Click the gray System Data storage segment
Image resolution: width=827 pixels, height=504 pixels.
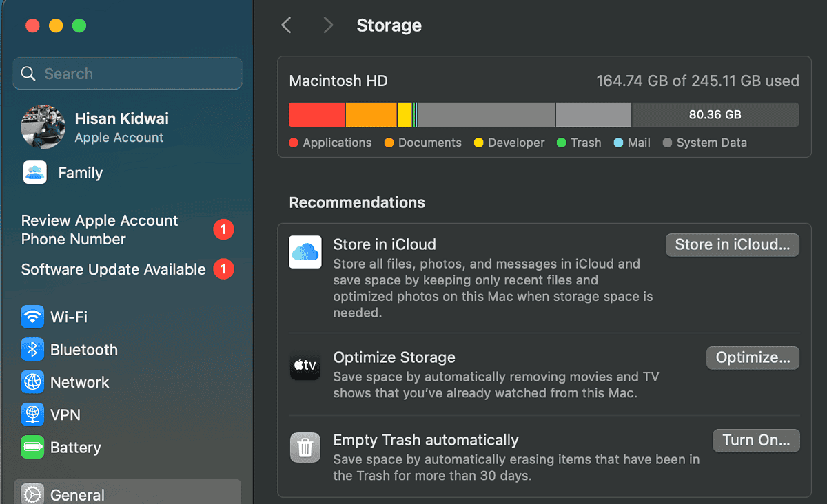pyautogui.click(x=487, y=114)
